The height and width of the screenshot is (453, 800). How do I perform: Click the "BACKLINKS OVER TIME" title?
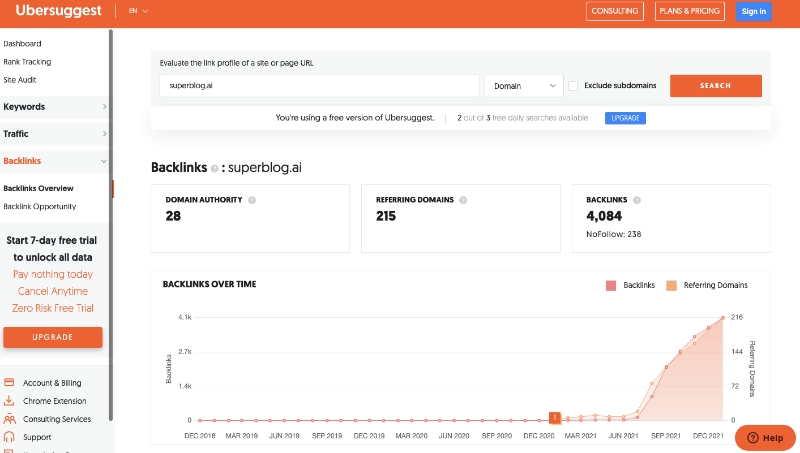point(210,284)
